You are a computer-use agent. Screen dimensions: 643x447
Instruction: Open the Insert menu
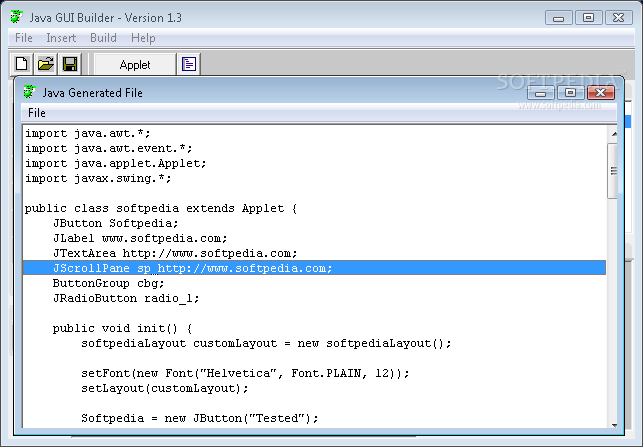tap(61, 38)
